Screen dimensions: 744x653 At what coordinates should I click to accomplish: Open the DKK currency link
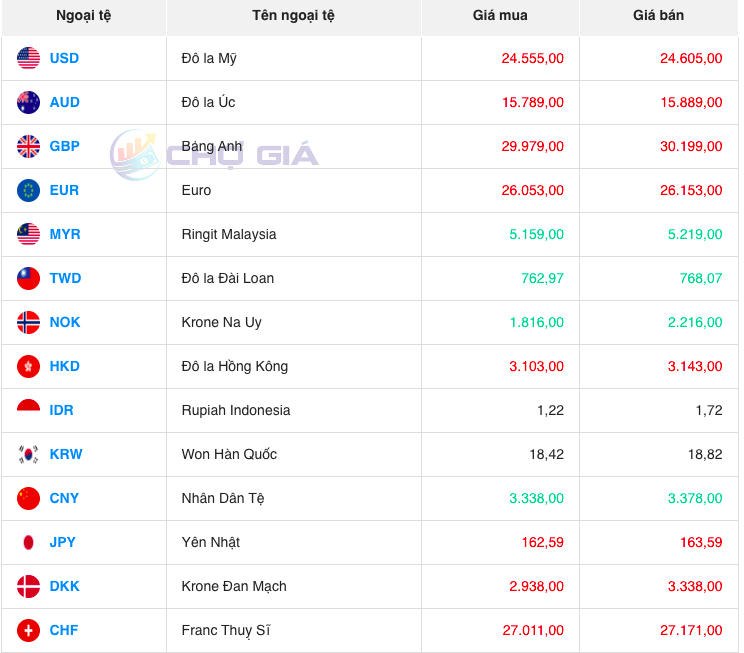coord(64,586)
